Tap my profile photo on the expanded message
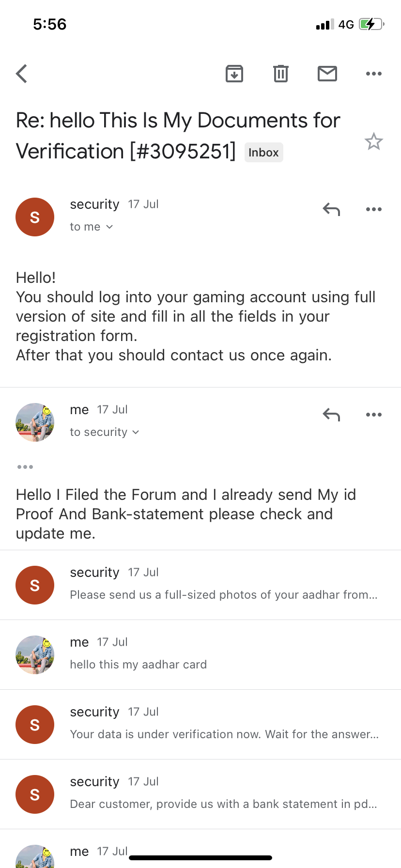 point(35,422)
